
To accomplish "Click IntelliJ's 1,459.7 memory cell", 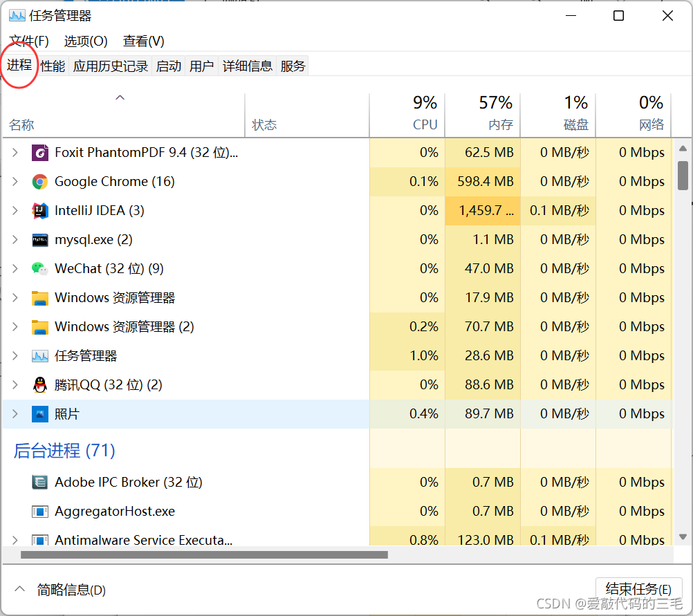I will (483, 211).
